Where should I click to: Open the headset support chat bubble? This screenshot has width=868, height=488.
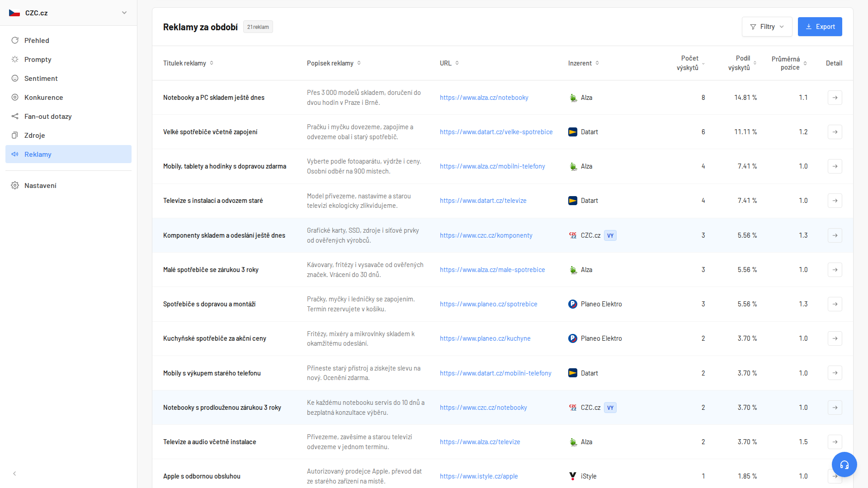844,465
